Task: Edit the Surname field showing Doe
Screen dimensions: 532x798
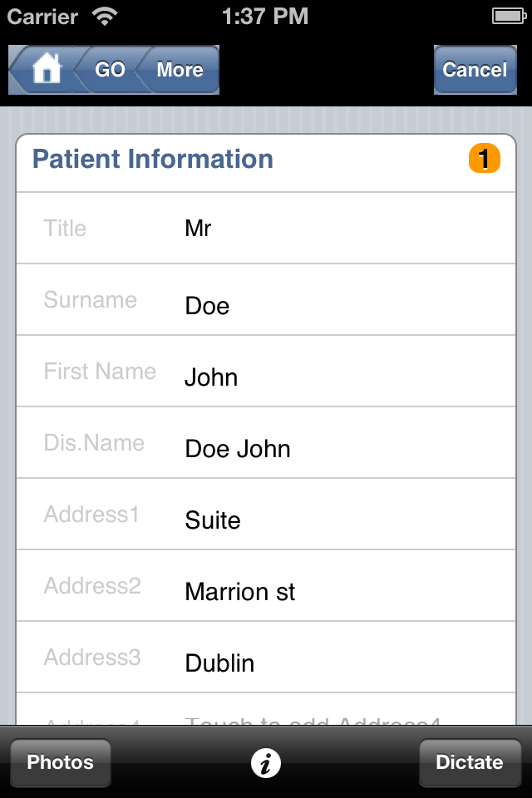Action: [266, 300]
